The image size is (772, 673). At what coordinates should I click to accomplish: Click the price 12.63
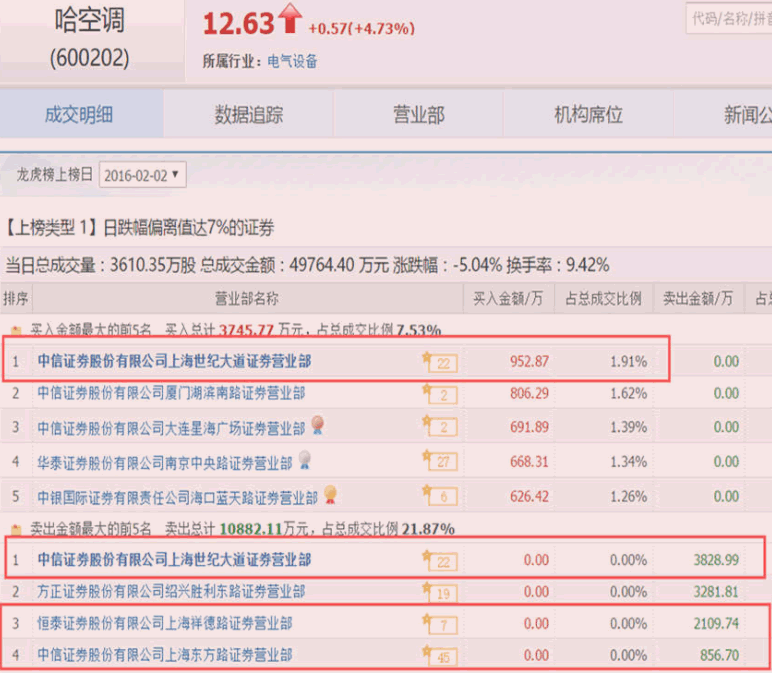pos(238,24)
